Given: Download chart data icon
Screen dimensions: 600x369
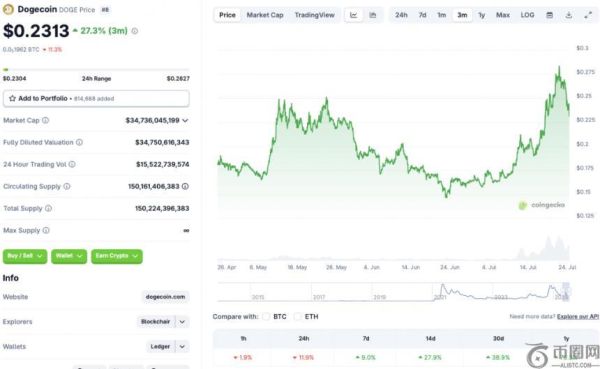Looking at the screenshot, I should [569, 15].
